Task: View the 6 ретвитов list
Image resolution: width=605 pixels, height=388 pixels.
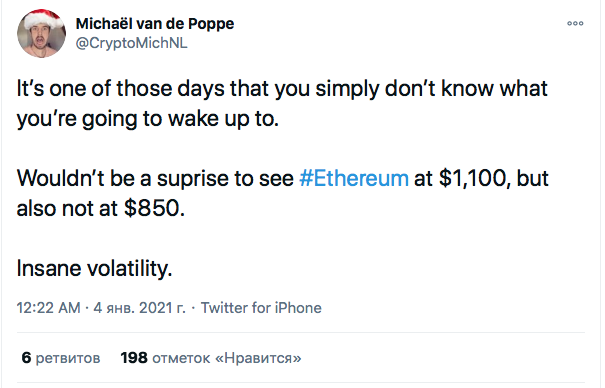Action: (61, 358)
